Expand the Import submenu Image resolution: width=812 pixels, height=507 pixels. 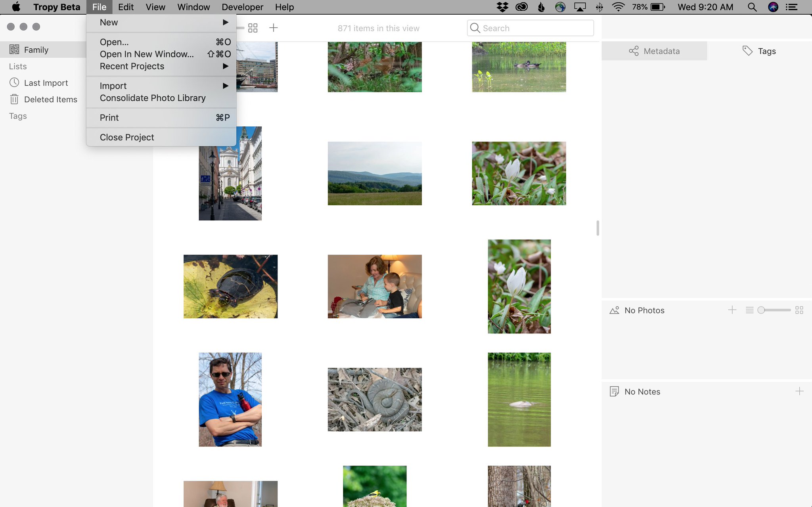pyautogui.click(x=161, y=86)
